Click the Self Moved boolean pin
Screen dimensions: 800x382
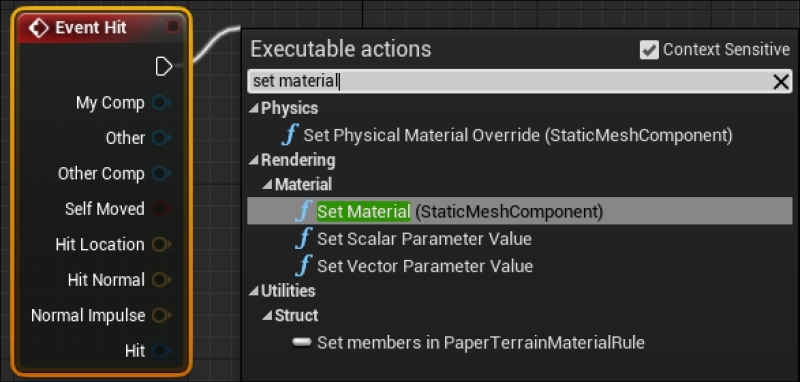pyautogui.click(x=161, y=209)
